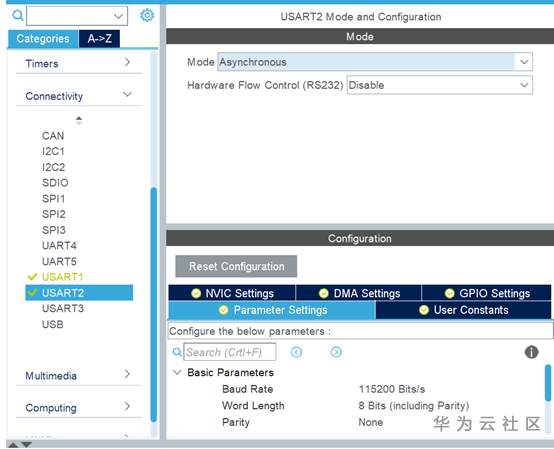Select SDIO peripheral
Viewport: 554px width, 449px height.
[55, 183]
